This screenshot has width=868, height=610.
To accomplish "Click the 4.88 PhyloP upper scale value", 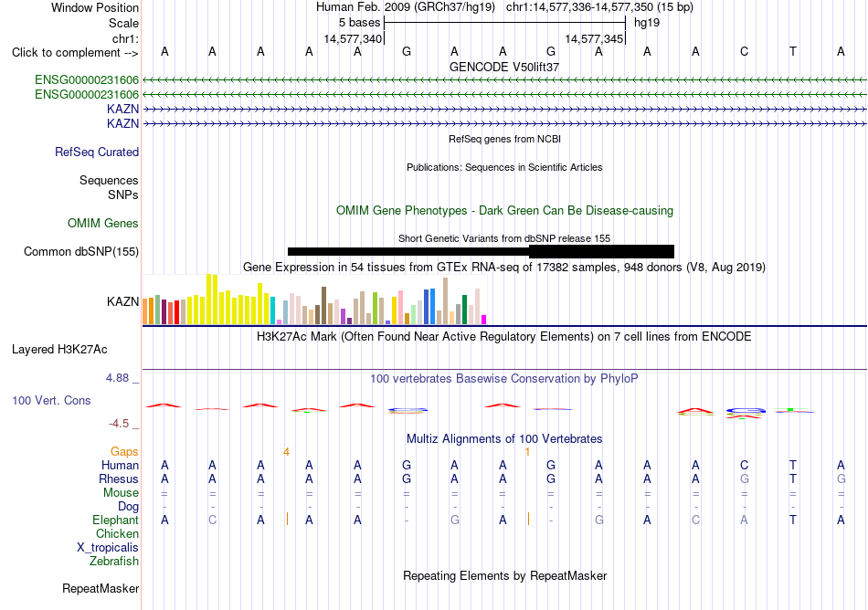I will tap(117, 378).
